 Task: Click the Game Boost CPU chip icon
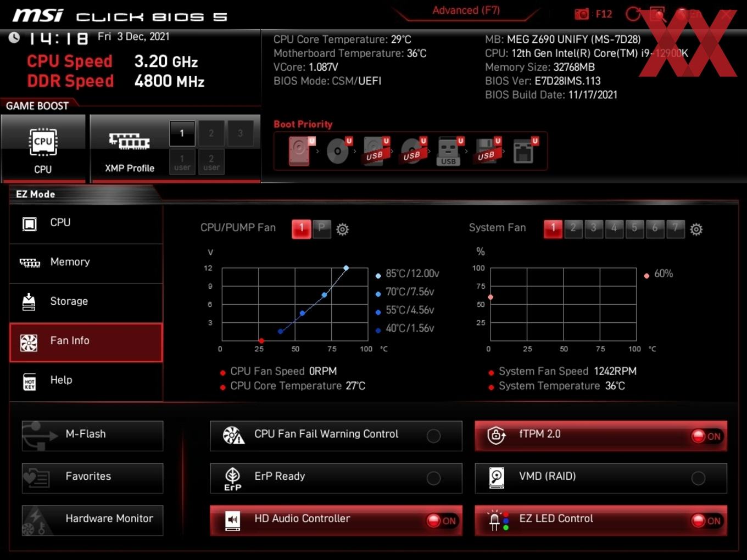pyautogui.click(x=43, y=143)
